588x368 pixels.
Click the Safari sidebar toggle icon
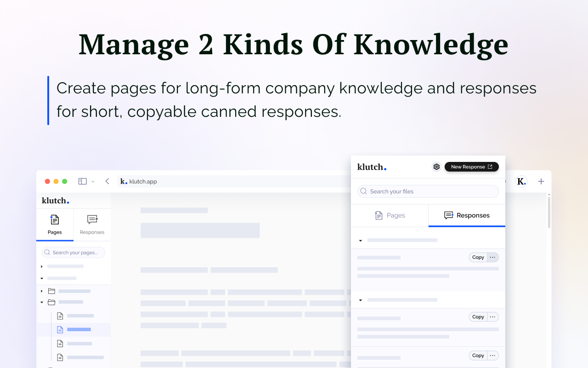pos(81,181)
